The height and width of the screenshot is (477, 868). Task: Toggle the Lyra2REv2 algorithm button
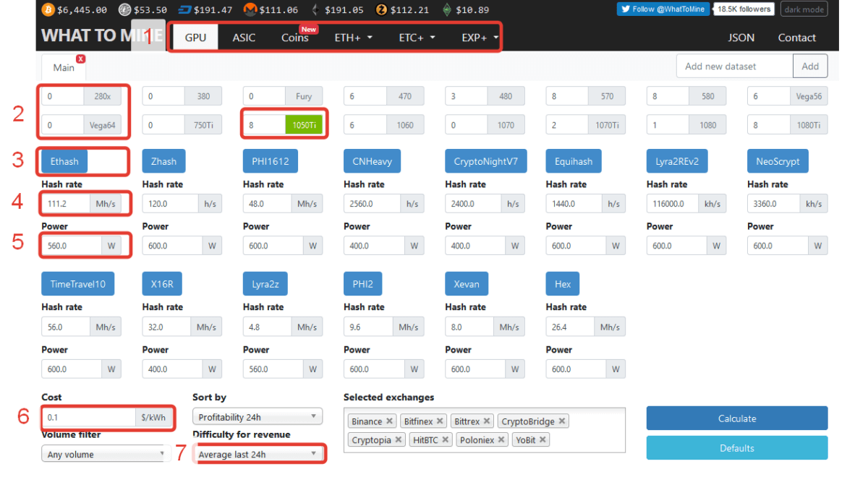coord(677,161)
